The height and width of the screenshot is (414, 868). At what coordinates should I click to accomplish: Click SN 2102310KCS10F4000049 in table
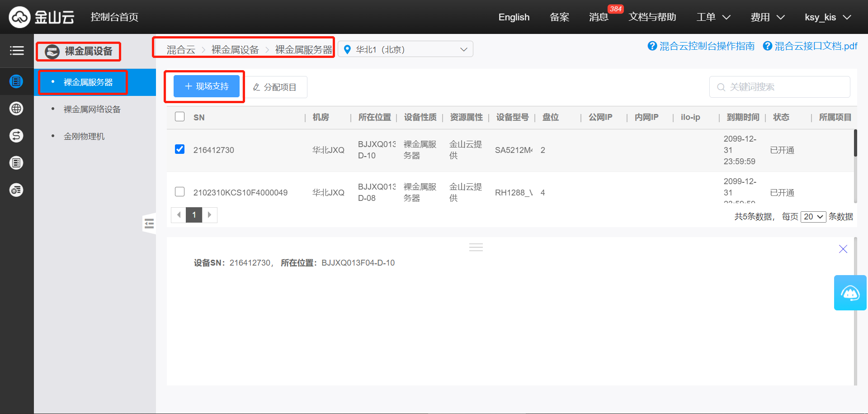tap(241, 193)
